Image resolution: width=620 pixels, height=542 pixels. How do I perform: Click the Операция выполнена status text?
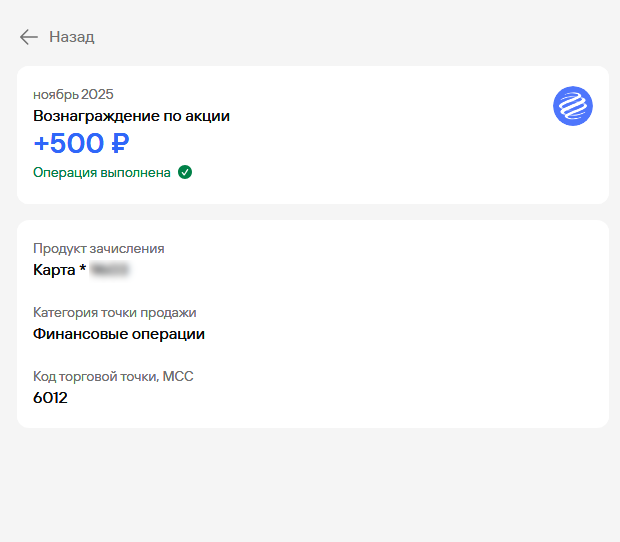102,173
